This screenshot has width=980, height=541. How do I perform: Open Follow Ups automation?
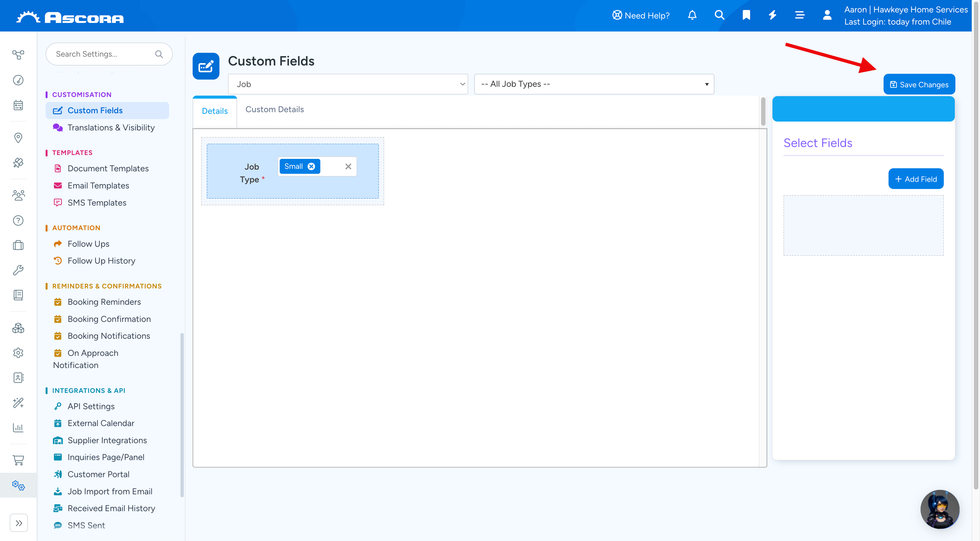click(82, 244)
